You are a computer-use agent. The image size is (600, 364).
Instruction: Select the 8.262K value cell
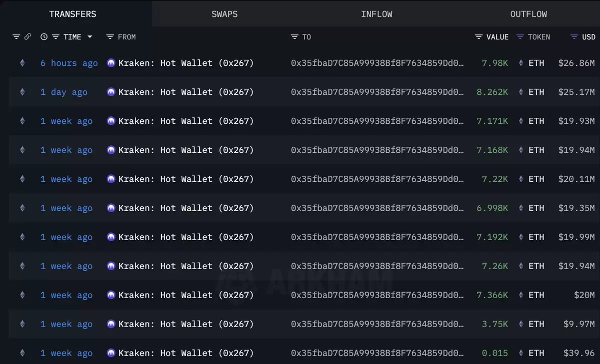tap(492, 92)
